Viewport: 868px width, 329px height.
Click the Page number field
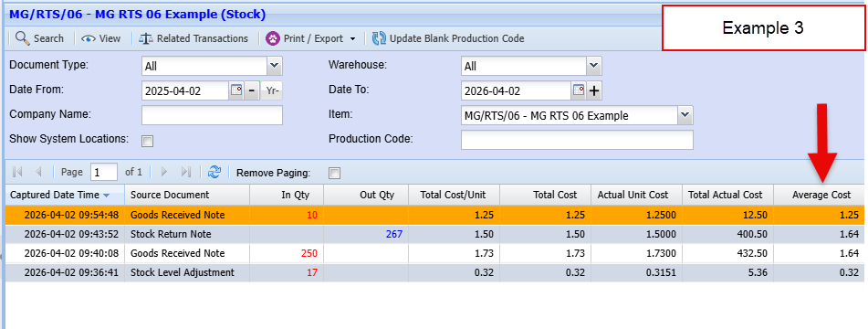(104, 172)
